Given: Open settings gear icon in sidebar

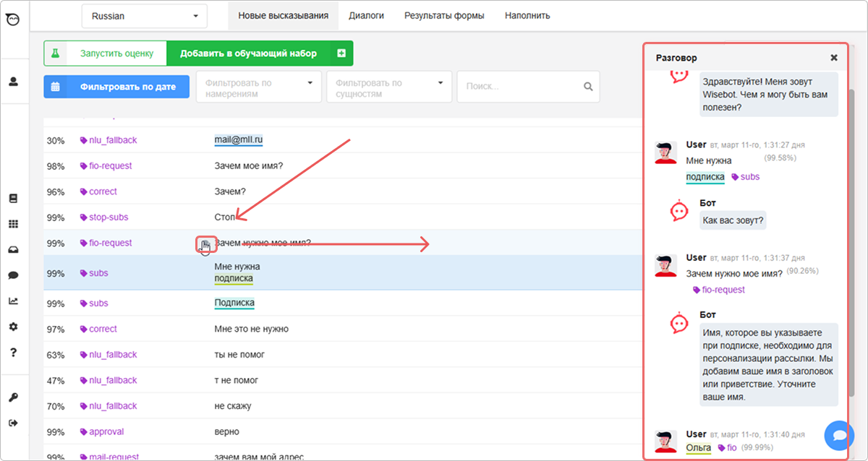Looking at the screenshot, I should tap(13, 327).
